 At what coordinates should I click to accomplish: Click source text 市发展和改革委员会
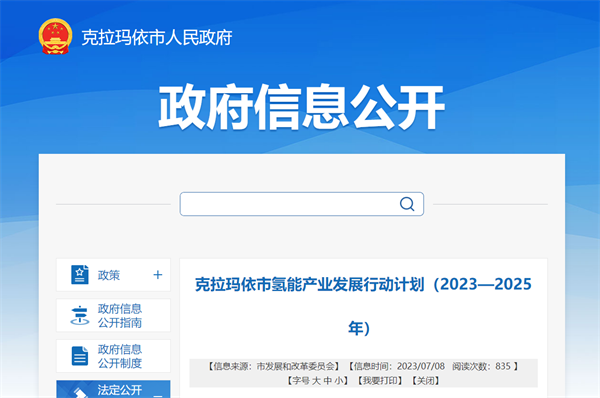coord(295,366)
